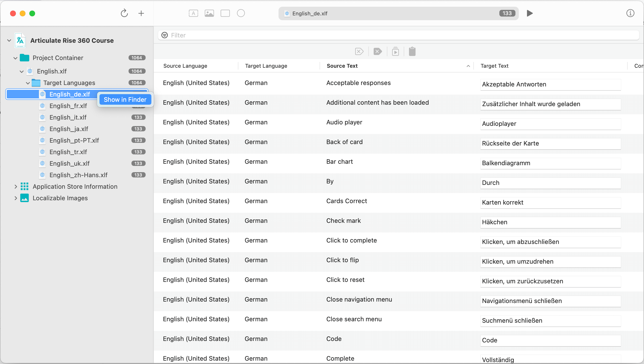Click the Articulate Rise 360 Course translation icon
644x364 pixels.
[x=20, y=41]
